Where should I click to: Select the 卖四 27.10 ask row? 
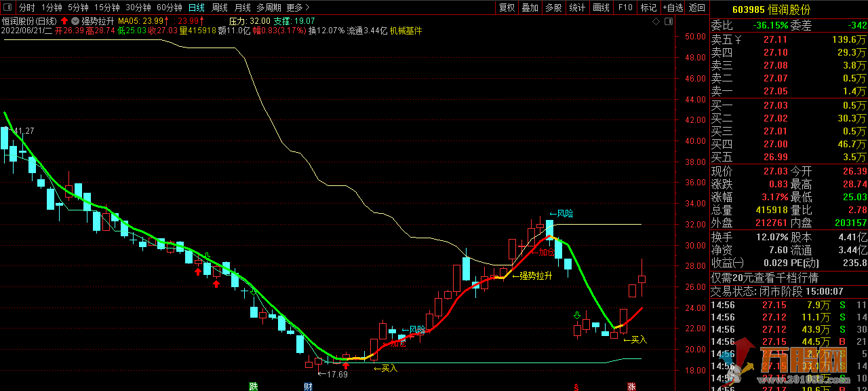(789, 52)
